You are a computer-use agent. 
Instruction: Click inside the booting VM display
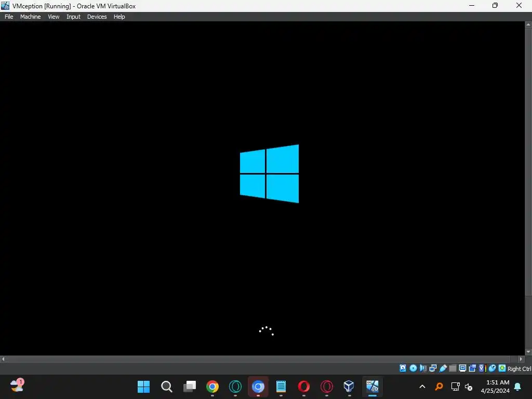262,188
